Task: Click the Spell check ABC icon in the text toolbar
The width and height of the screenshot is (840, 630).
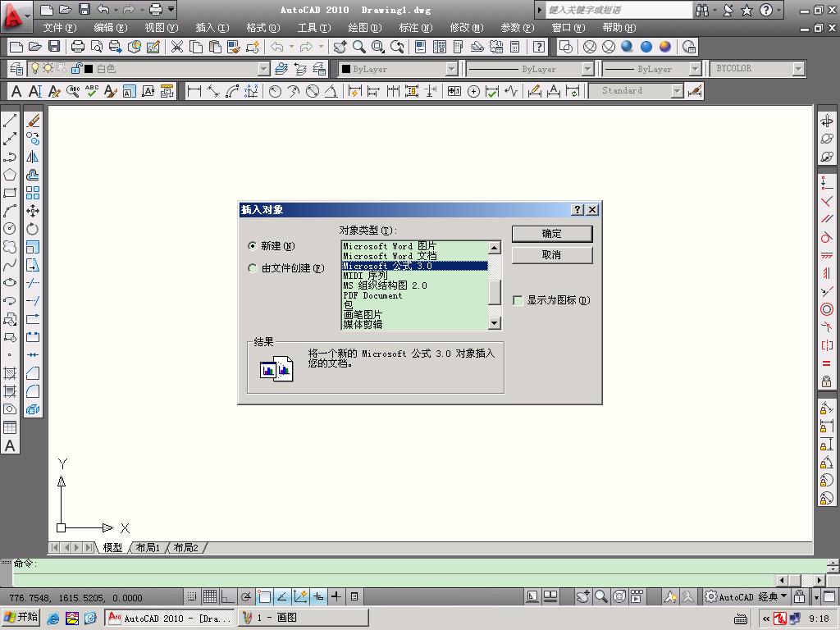Action: (92, 91)
